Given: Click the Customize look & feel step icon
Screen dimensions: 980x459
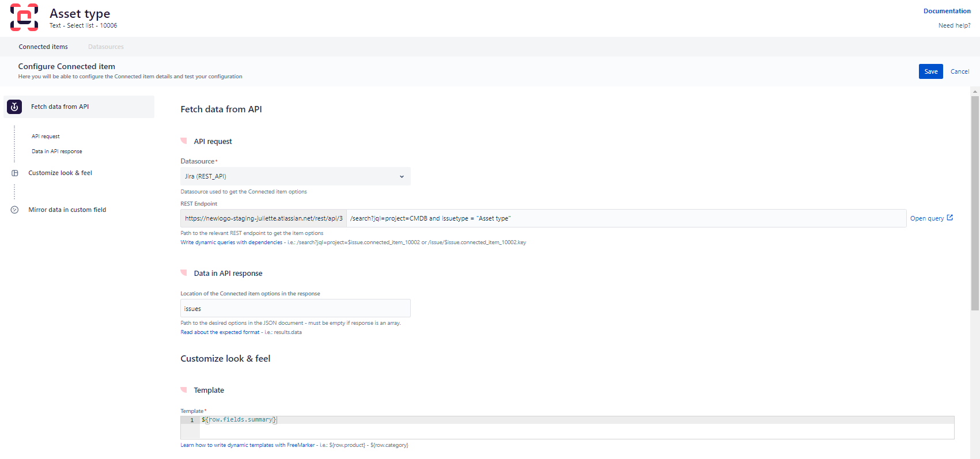Looking at the screenshot, I should (x=15, y=173).
